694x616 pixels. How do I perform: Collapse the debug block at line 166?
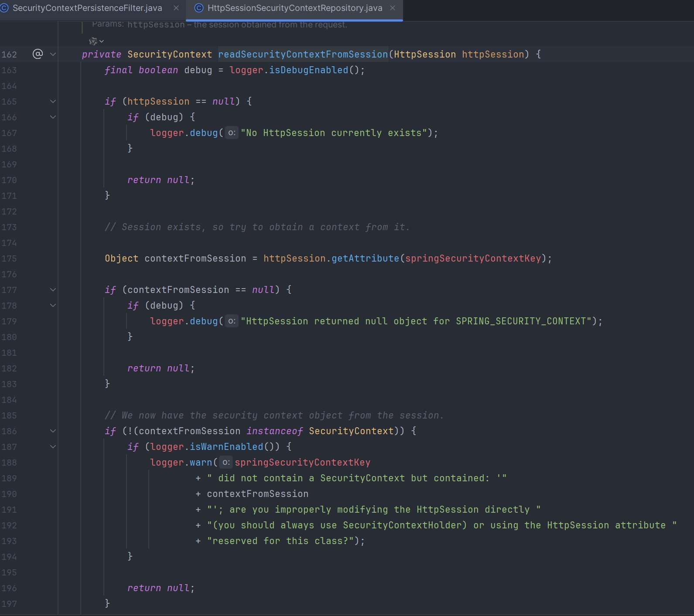point(53,117)
